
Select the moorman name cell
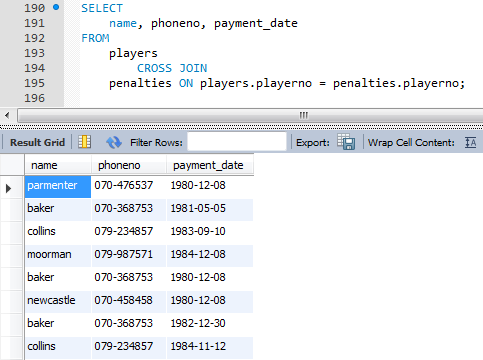[58, 254]
